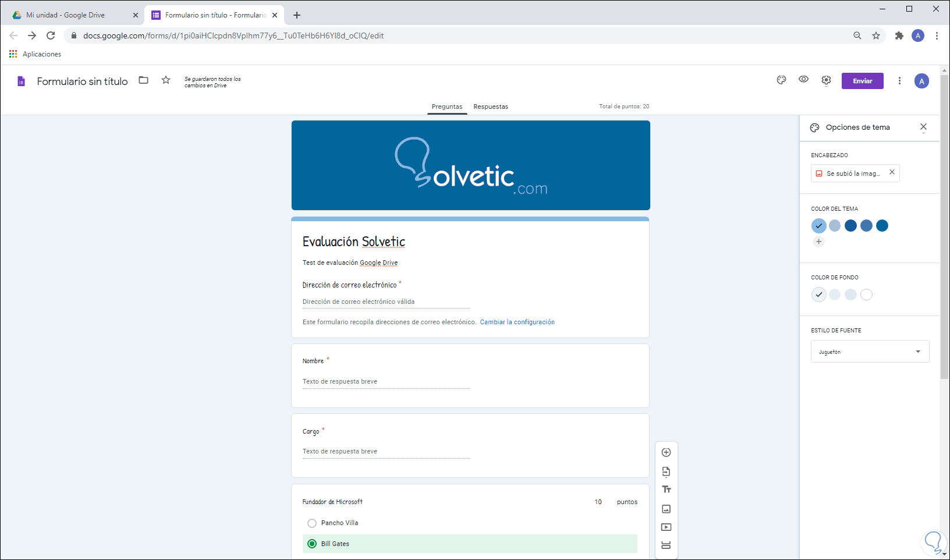
Task: Reload the page
Action: (x=51, y=36)
